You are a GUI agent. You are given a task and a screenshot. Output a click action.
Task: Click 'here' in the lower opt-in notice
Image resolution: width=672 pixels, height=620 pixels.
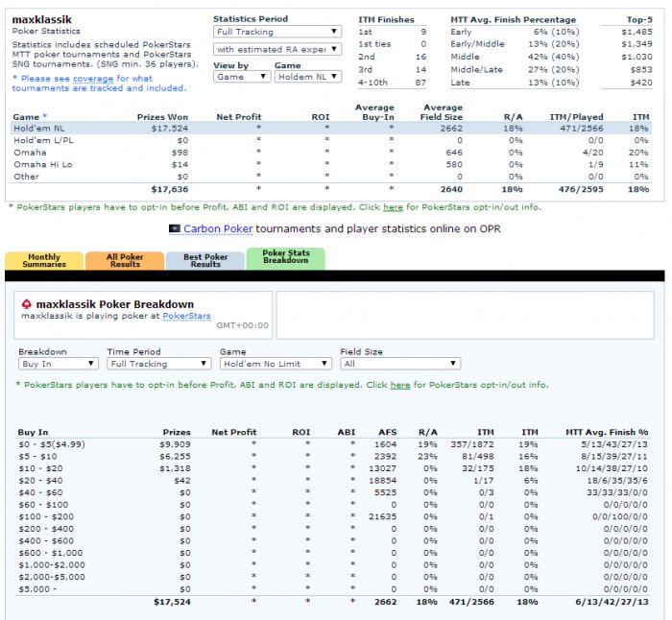400,385
